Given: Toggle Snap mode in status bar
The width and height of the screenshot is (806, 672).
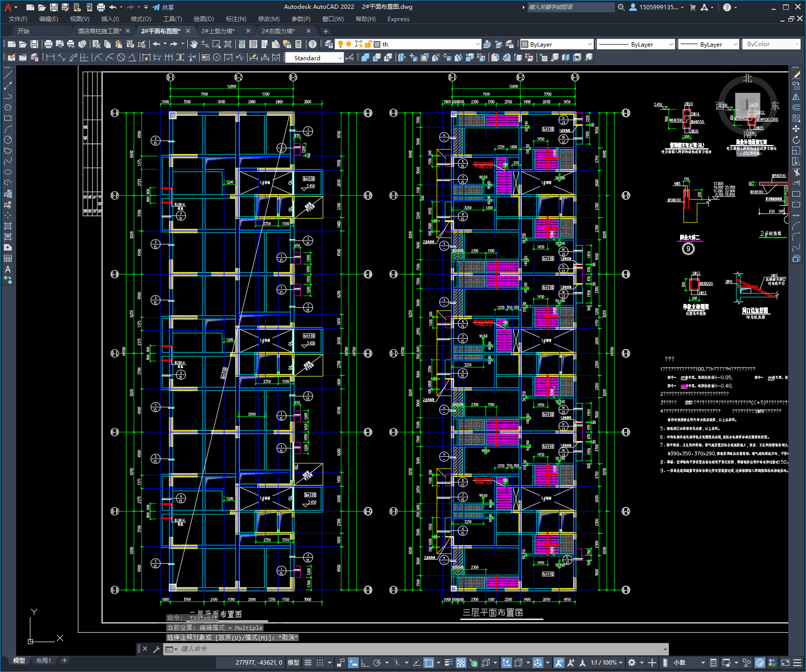Looking at the screenshot, I should click(x=320, y=663).
